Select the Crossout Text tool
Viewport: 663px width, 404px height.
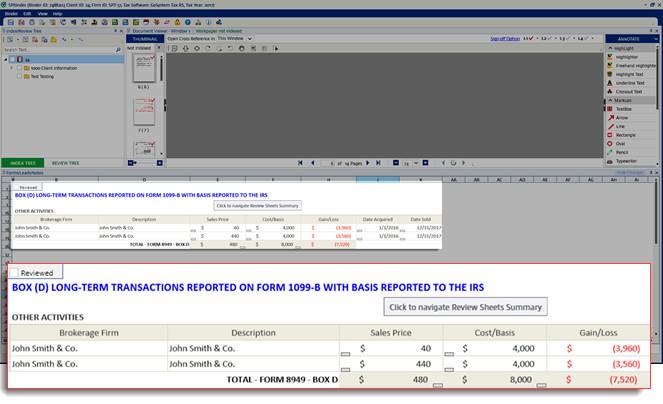[629, 92]
